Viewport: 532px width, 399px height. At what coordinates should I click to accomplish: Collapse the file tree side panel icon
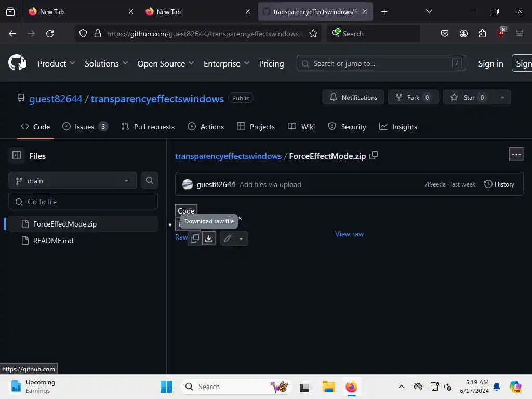tap(17, 156)
